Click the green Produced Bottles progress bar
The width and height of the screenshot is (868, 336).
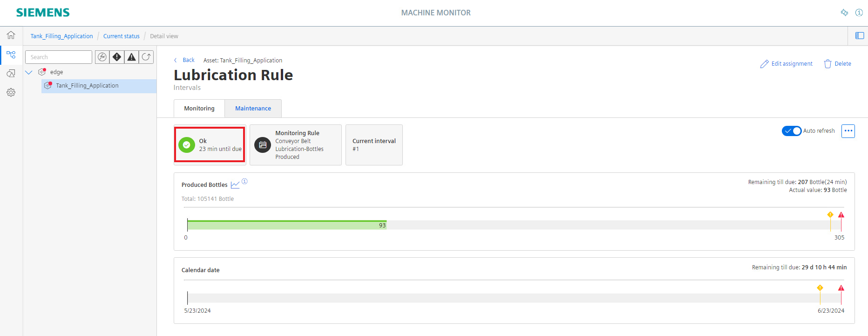(287, 225)
